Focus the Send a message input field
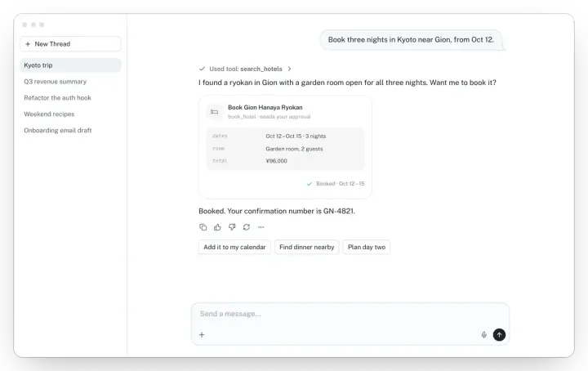 350,314
